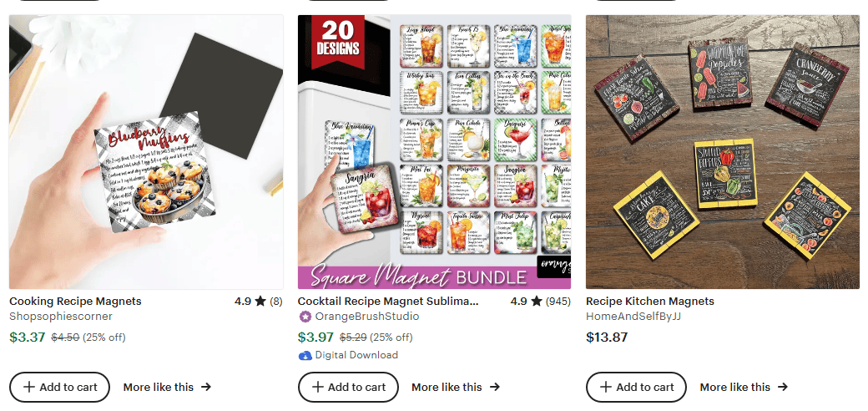Image resolution: width=868 pixels, height=411 pixels.
Task: Add Cocktail Recipe Magnet to cart
Action: click(348, 387)
